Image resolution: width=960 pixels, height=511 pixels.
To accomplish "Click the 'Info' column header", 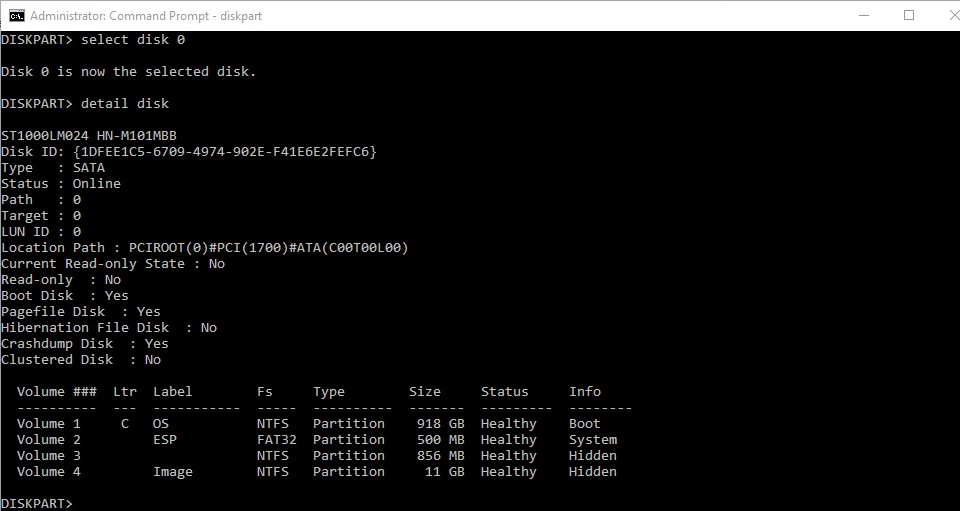I will click(x=585, y=392).
